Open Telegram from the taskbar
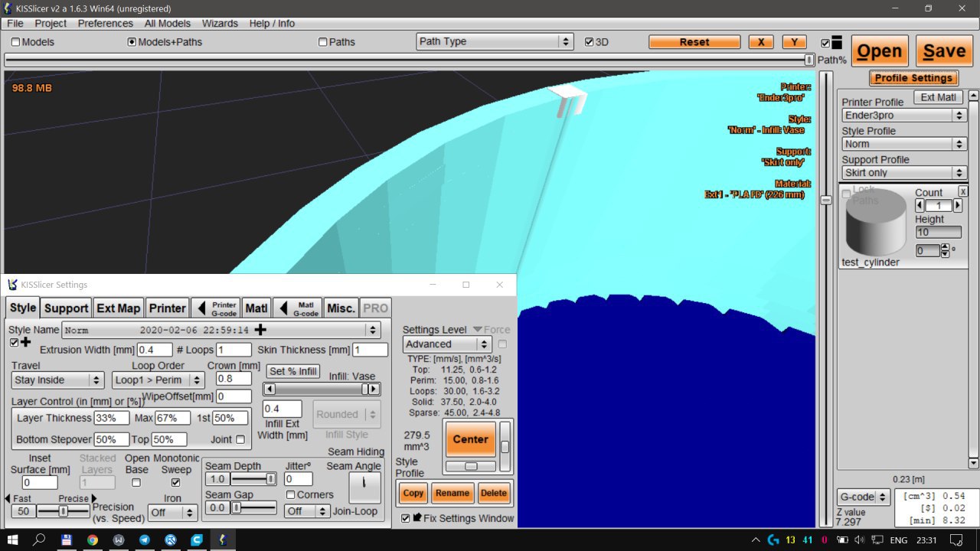This screenshot has height=551, width=980. coord(144,540)
